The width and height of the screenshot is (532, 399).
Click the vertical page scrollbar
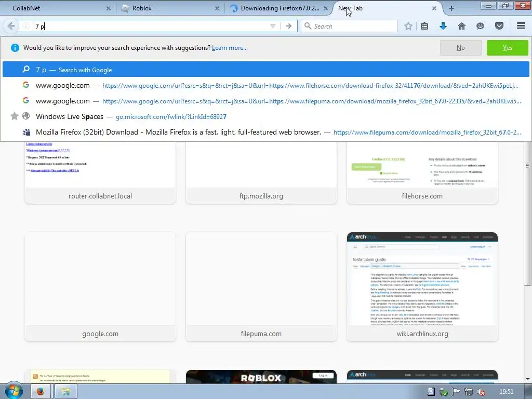pos(527,214)
